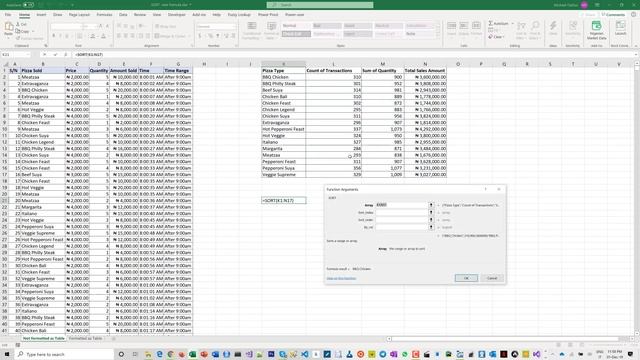Open Sort & Filter menu
The image size is (640, 360).
[x=521, y=31]
